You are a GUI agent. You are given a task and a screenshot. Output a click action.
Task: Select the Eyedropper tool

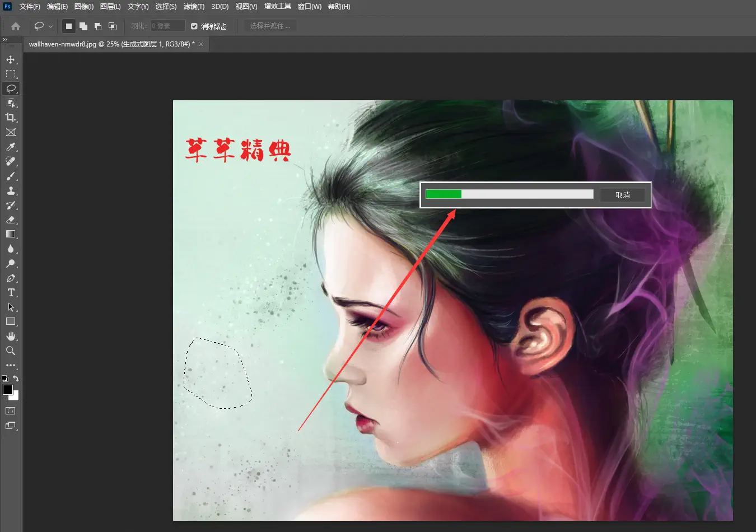click(11, 147)
